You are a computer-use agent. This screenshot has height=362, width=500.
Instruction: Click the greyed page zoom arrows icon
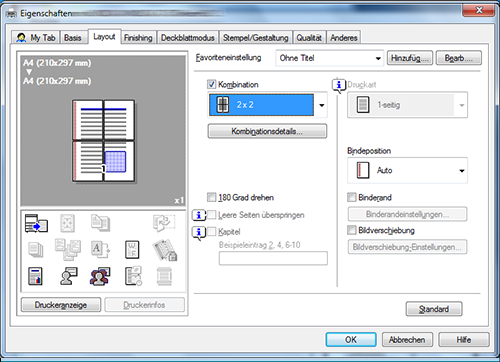pos(67,223)
